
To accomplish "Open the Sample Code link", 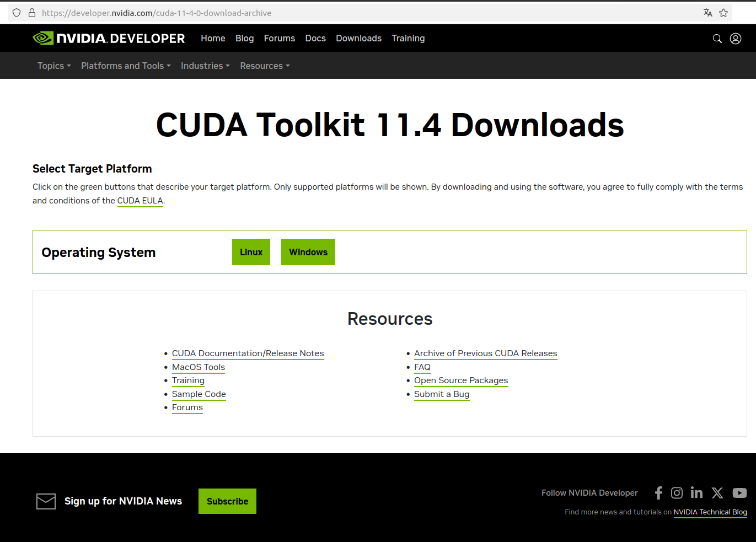I will pyautogui.click(x=199, y=394).
